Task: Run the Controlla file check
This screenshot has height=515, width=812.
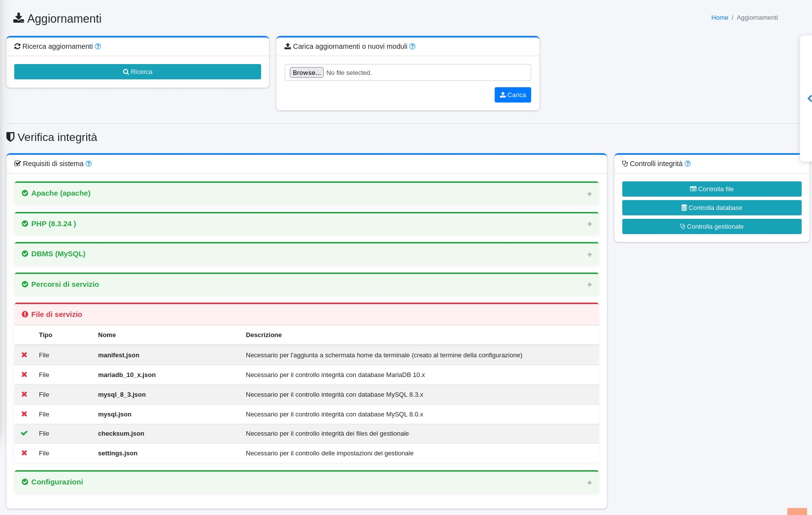Action: click(x=711, y=189)
